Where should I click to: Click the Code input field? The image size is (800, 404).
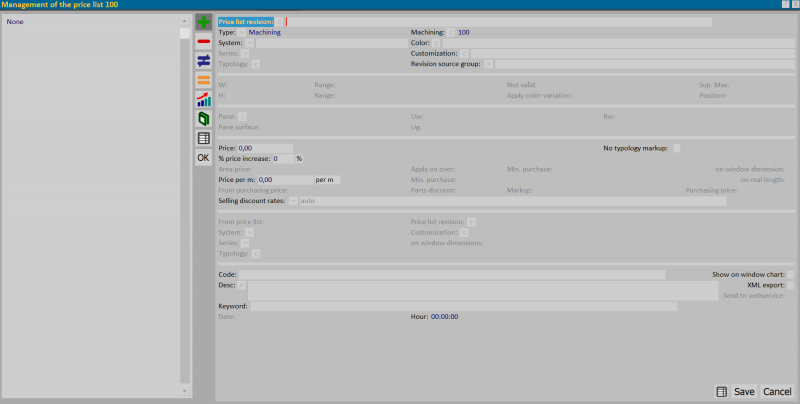click(x=452, y=275)
